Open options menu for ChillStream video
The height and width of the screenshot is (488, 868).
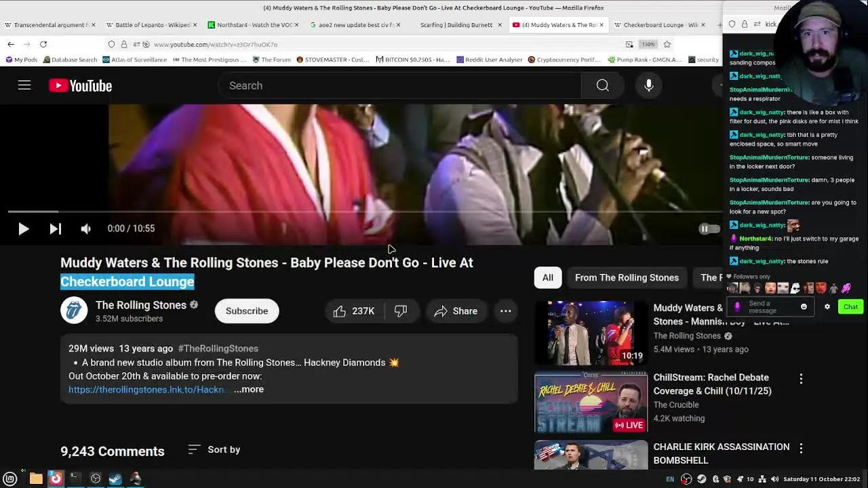pos(801,379)
